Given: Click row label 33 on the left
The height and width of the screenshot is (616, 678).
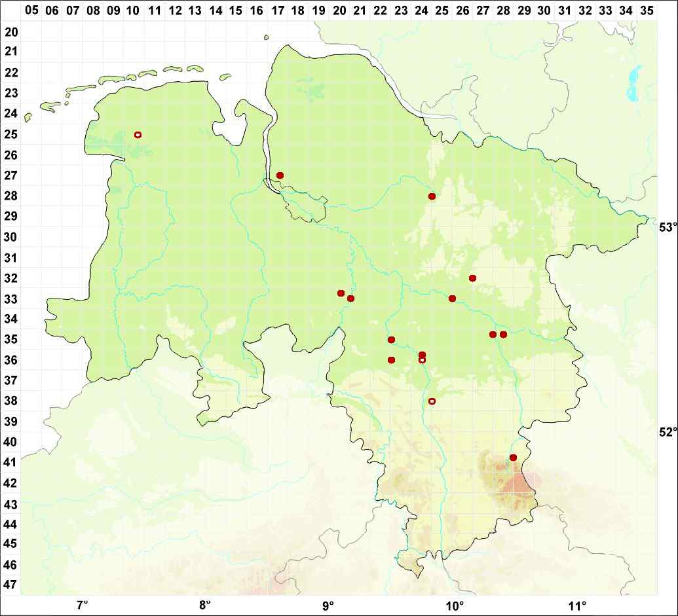Looking at the screenshot, I should click(x=11, y=299).
